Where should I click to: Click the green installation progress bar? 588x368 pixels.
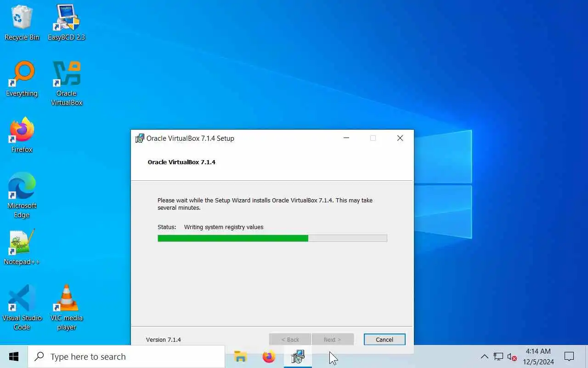[x=272, y=238]
